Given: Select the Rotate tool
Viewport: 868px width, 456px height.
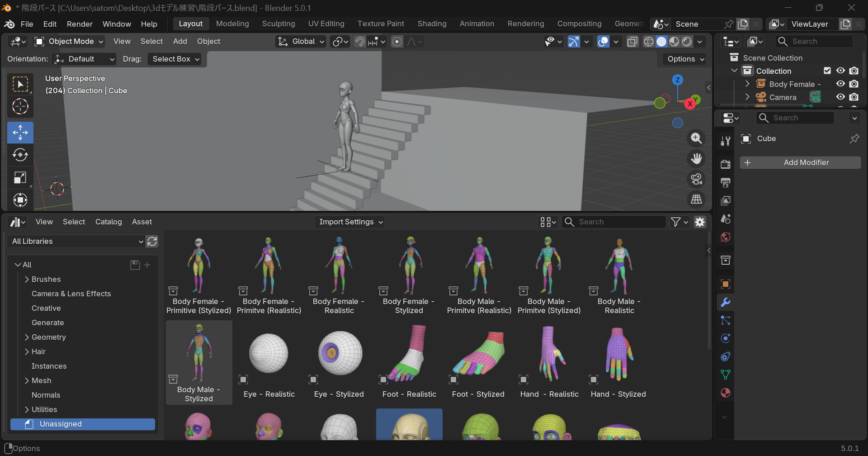Looking at the screenshot, I should point(20,155).
